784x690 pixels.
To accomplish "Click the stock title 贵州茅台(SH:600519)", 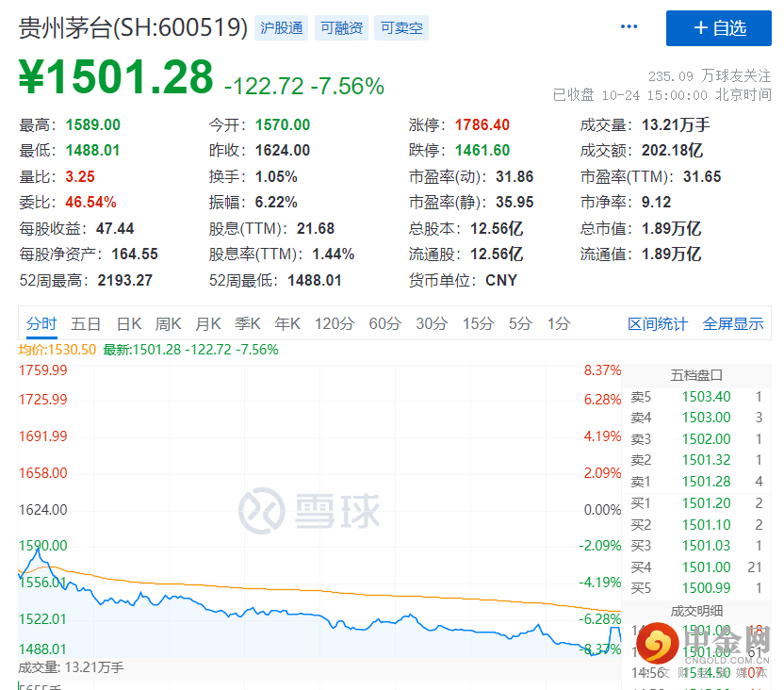I will [x=133, y=27].
